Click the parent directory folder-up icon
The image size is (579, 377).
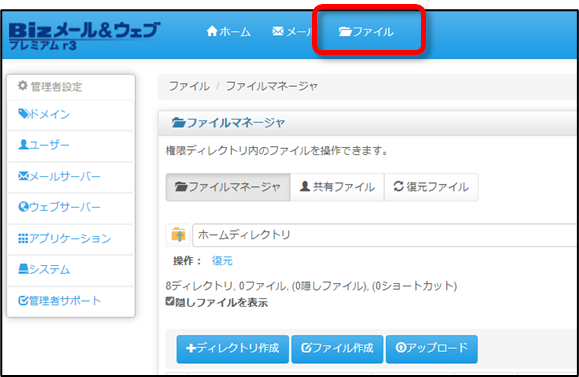pos(178,235)
